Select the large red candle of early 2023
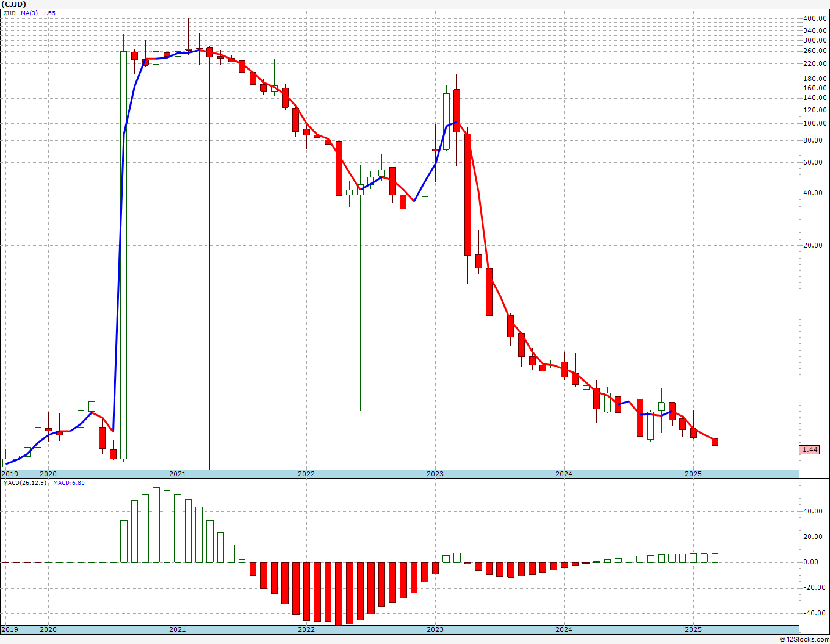This screenshot has height=644, width=830. pos(467,194)
